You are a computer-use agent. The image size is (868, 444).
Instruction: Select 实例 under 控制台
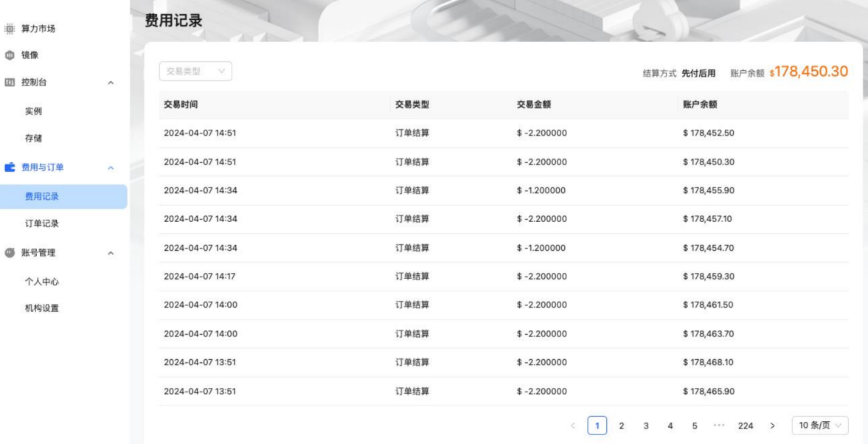[x=34, y=111]
